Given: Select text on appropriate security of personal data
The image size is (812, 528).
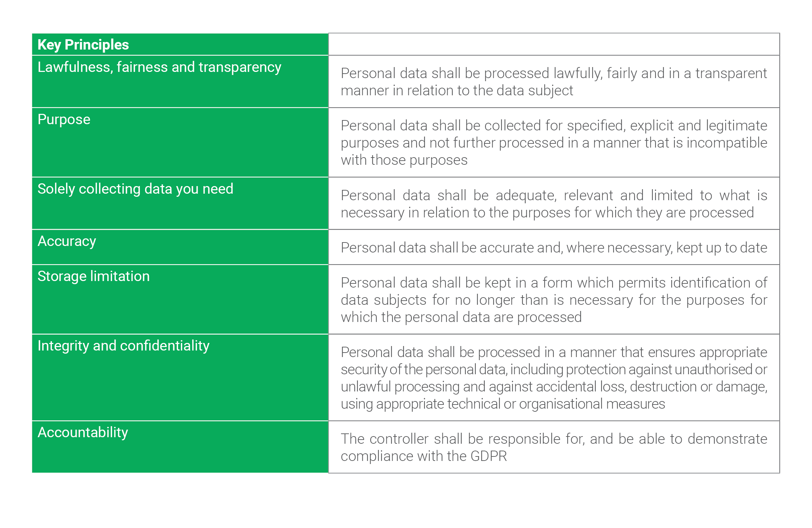Looking at the screenshot, I should click(x=554, y=378).
